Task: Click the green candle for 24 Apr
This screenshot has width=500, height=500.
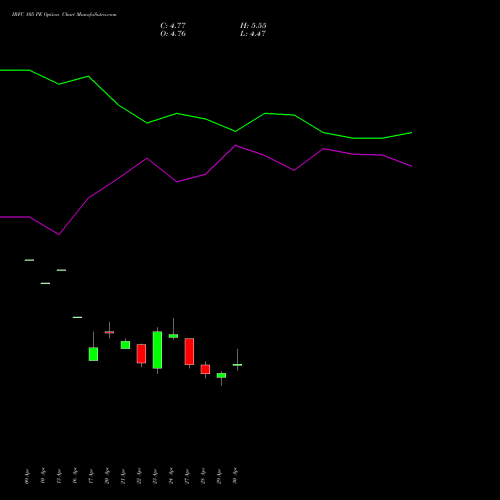Action: click(173, 336)
